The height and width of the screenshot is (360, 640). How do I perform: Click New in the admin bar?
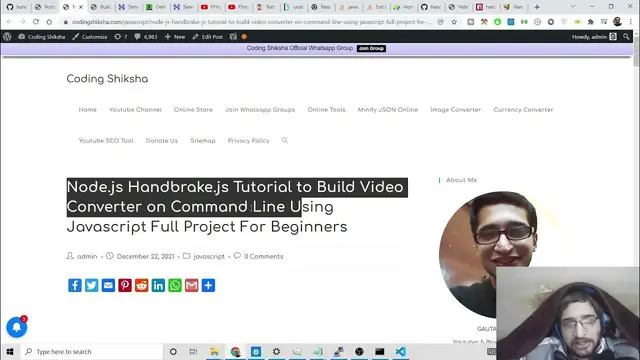point(175,37)
